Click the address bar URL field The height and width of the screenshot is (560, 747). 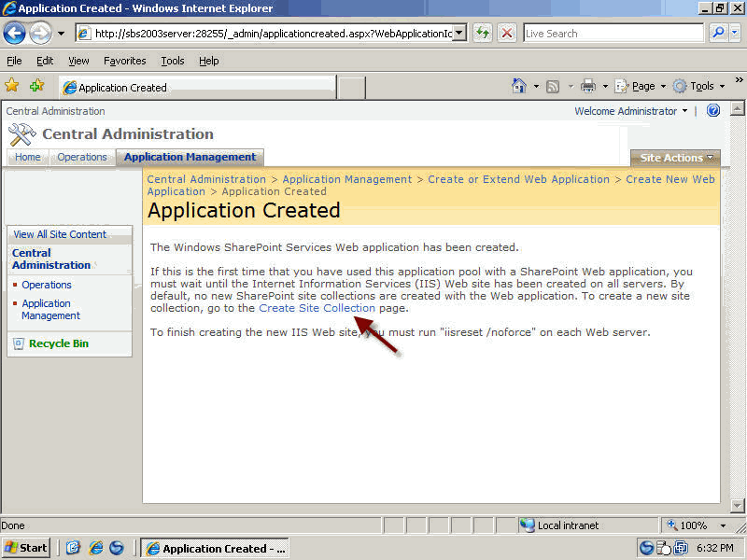coord(264,34)
